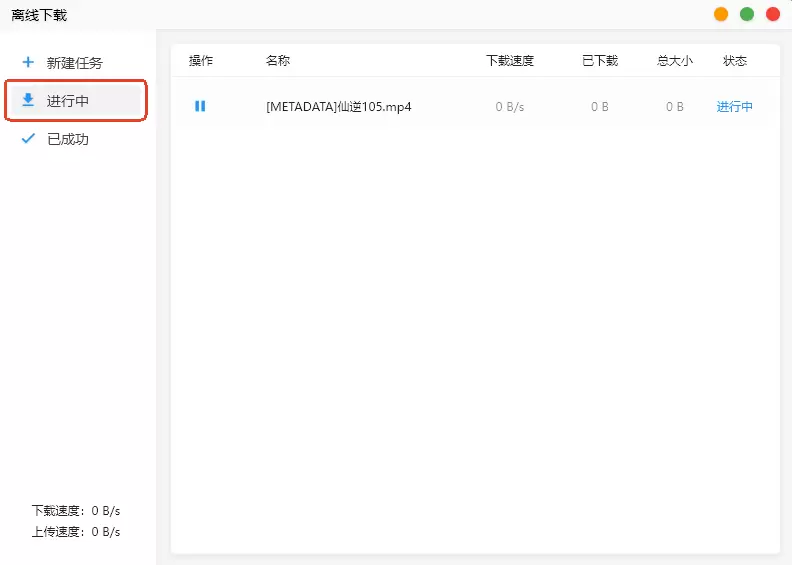The width and height of the screenshot is (792, 565).
Task: Close the window with red button
Action: tap(772, 14)
